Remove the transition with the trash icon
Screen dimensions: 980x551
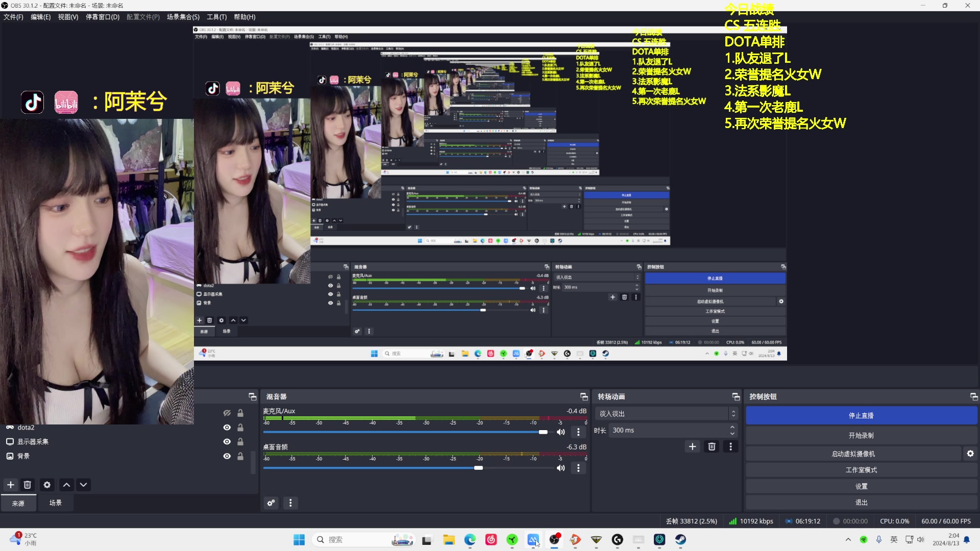712,446
